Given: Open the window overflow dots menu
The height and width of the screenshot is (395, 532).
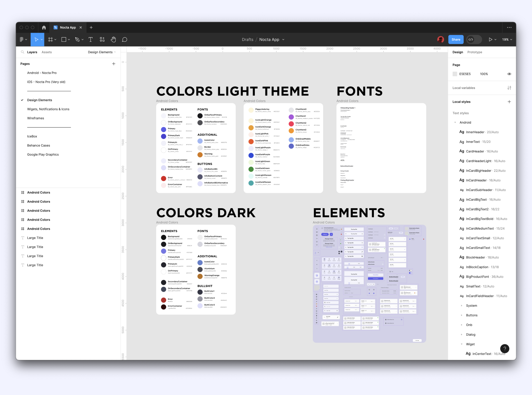Looking at the screenshot, I should click(x=509, y=28).
